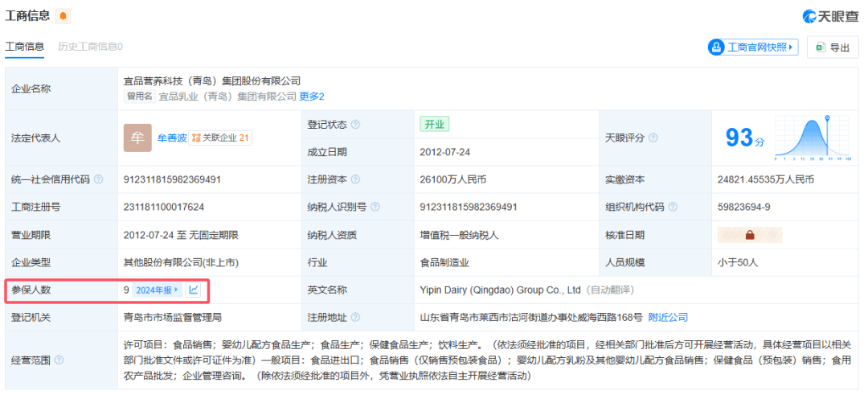Click the 牟 legal representative avatar
Screen dimensions: 868x403
[x=137, y=138]
